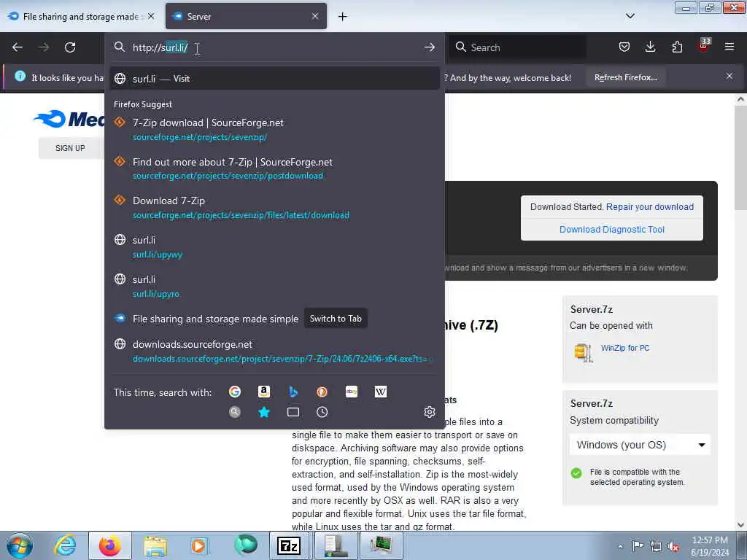This screenshot has height=560, width=747.
Task: Open the taskbar clock showing 12:57 PM
Action: (710, 546)
